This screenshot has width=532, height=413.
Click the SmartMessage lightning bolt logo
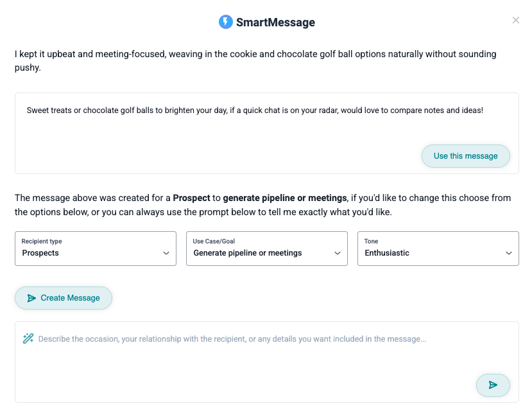point(226,22)
